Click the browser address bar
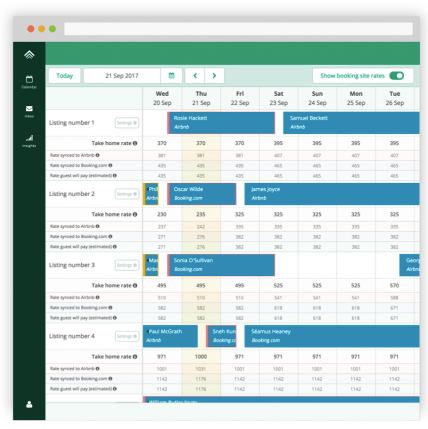This screenshot has width=428, height=429. 238,29
